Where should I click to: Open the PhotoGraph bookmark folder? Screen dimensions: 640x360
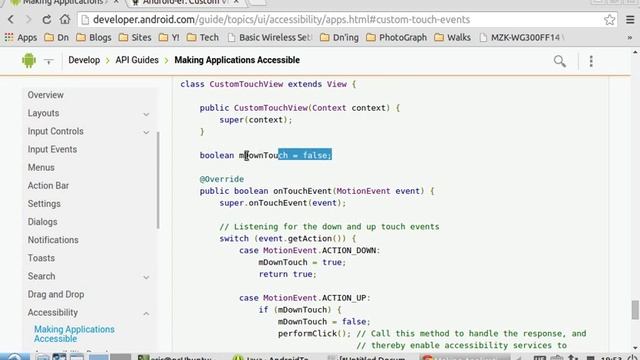coord(396,38)
